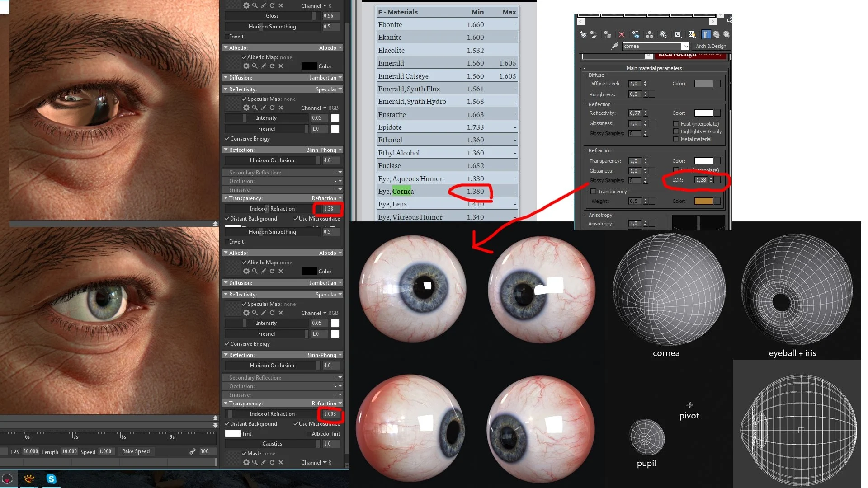This screenshot has height=488, width=868.
Task: Click the Bake Speed button
Action: click(134, 452)
